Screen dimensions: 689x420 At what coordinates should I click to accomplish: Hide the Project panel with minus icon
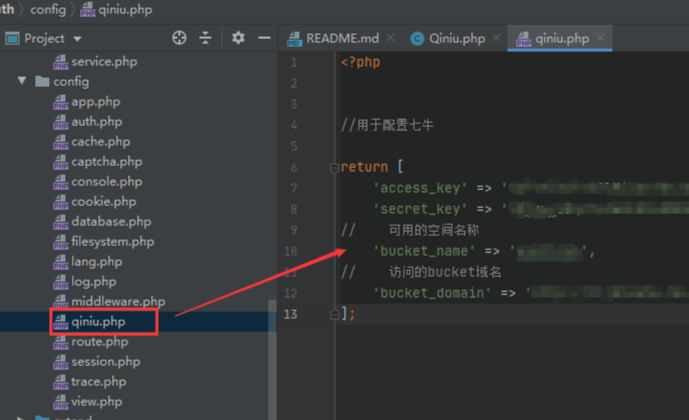point(264,38)
